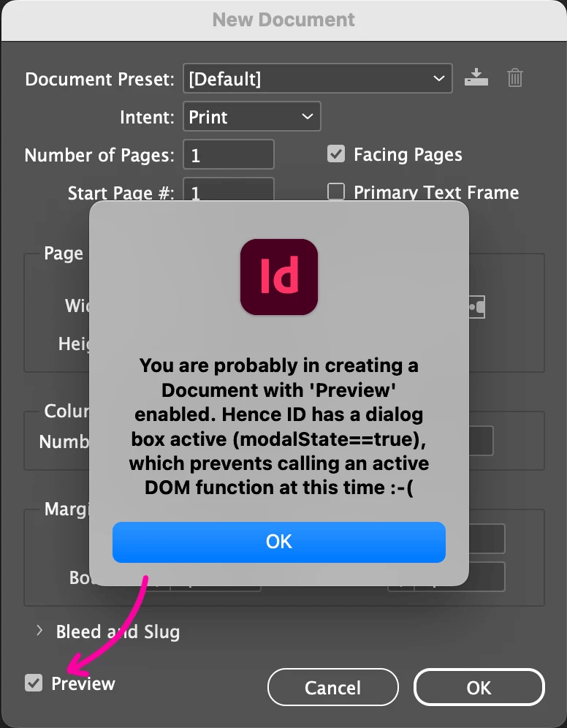Click the alert's modalState warning message text
The image size is (567, 728).
[x=279, y=426]
